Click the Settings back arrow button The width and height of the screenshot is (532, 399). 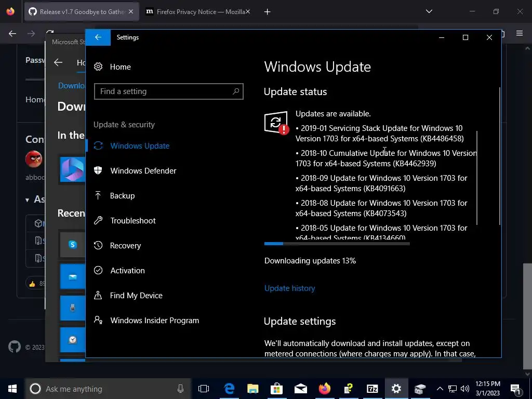(x=98, y=37)
